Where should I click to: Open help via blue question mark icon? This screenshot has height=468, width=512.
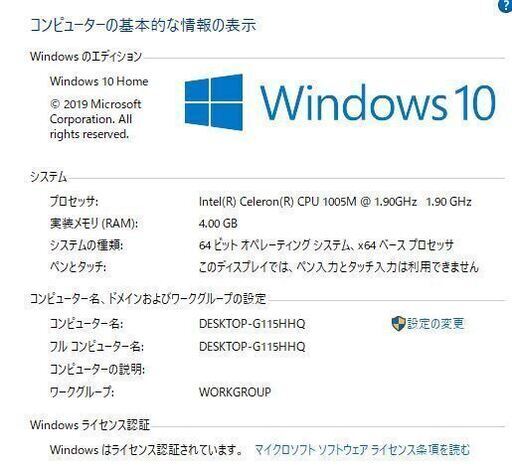tap(506, 6)
